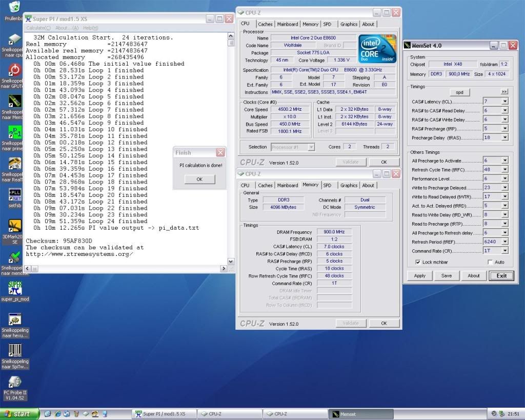
Task: Click the spd button in MemSet Timings
Action: [459, 92]
